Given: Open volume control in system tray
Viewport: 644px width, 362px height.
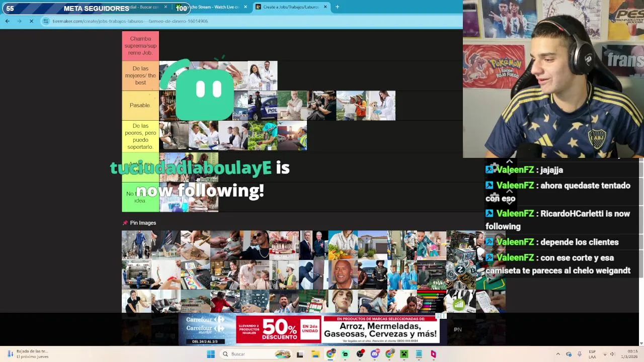Looking at the screenshot, I should tap(612, 354).
